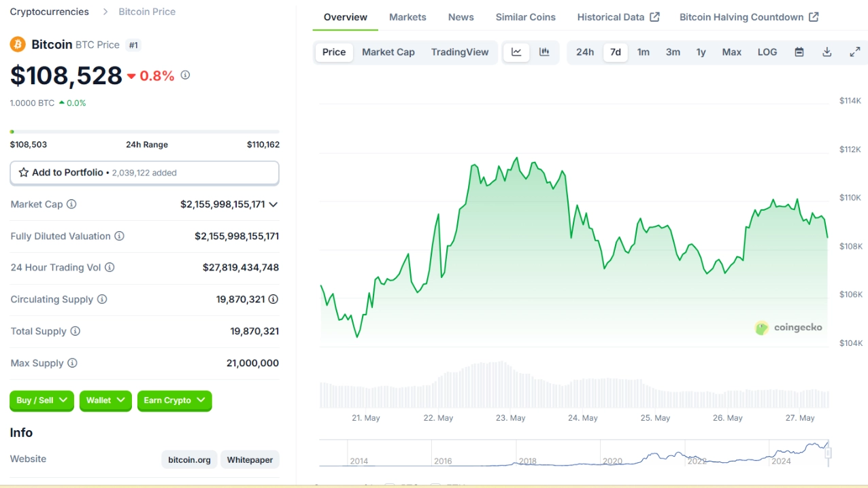Open Fully Diluted Valuation info icon
The width and height of the screenshot is (868, 488).
point(119,236)
